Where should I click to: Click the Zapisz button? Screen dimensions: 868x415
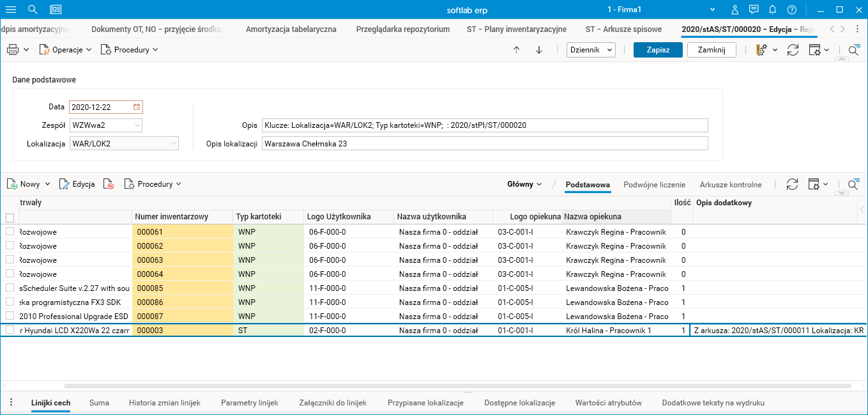point(657,50)
